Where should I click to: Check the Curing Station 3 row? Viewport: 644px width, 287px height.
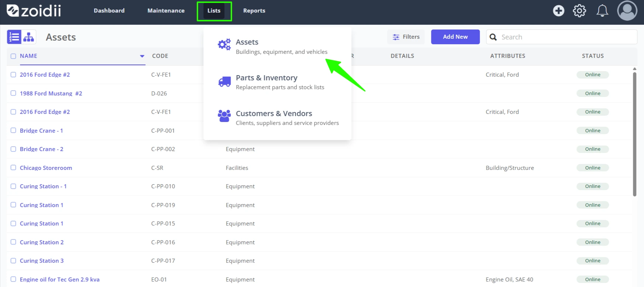point(13,260)
